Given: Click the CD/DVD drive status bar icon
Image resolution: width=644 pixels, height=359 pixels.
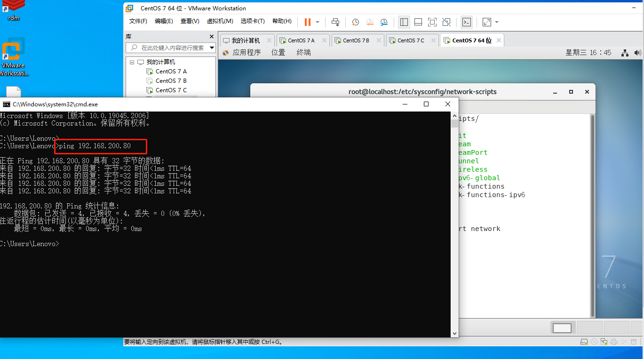Looking at the screenshot, I should click(x=594, y=342).
